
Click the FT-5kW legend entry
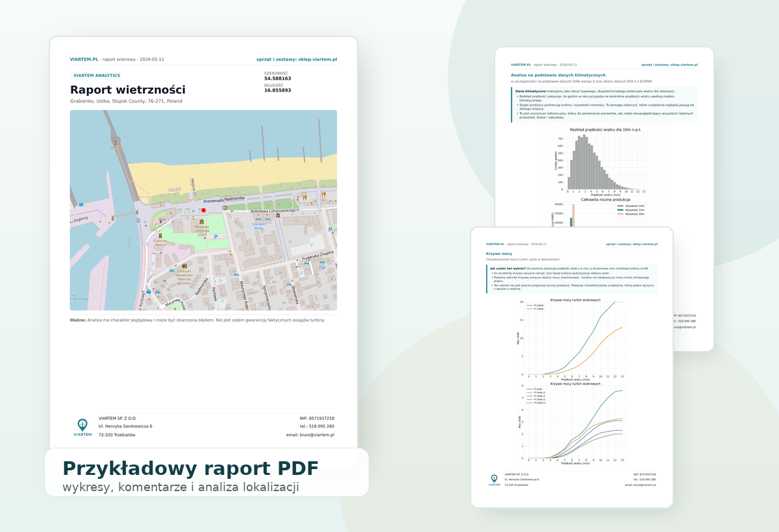tap(534, 389)
